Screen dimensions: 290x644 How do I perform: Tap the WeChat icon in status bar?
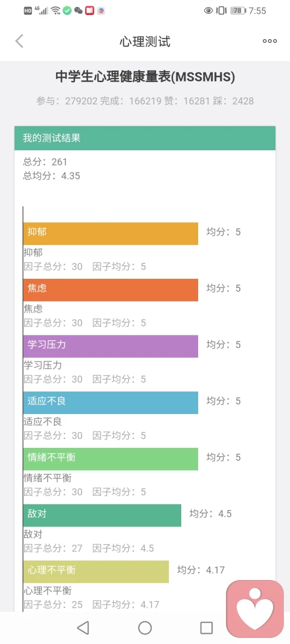(x=79, y=11)
